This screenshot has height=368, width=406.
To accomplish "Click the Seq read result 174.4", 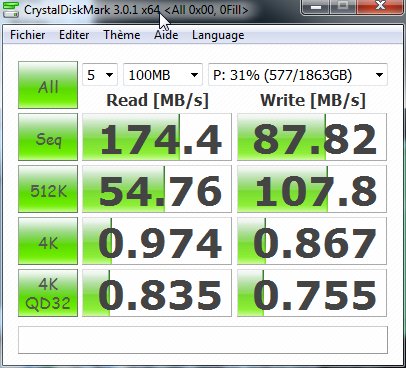I will (x=157, y=137).
